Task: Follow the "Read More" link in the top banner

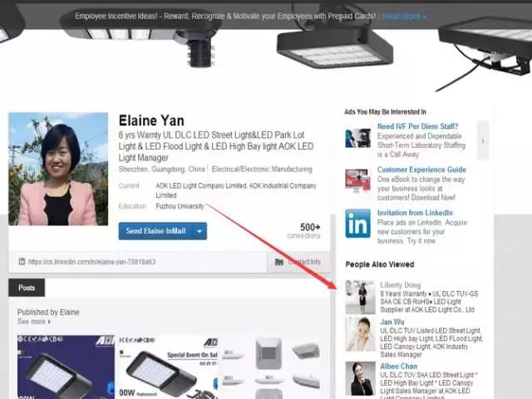Action: click(x=403, y=16)
